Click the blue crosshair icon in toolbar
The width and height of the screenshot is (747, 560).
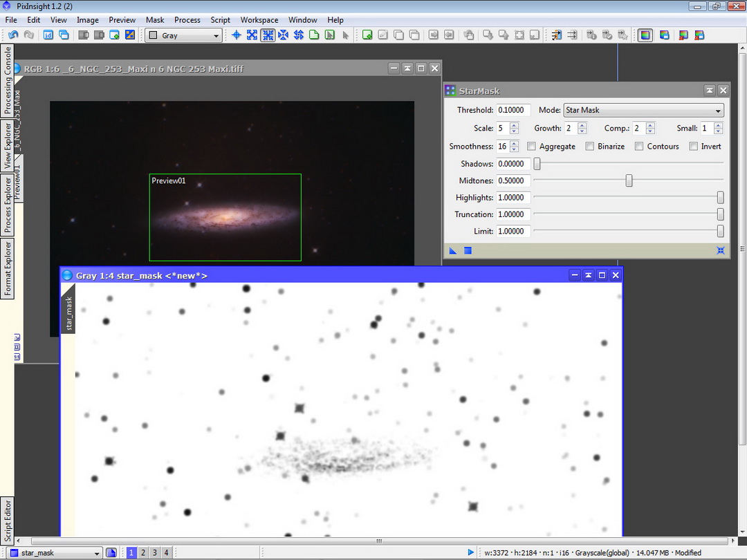237,35
